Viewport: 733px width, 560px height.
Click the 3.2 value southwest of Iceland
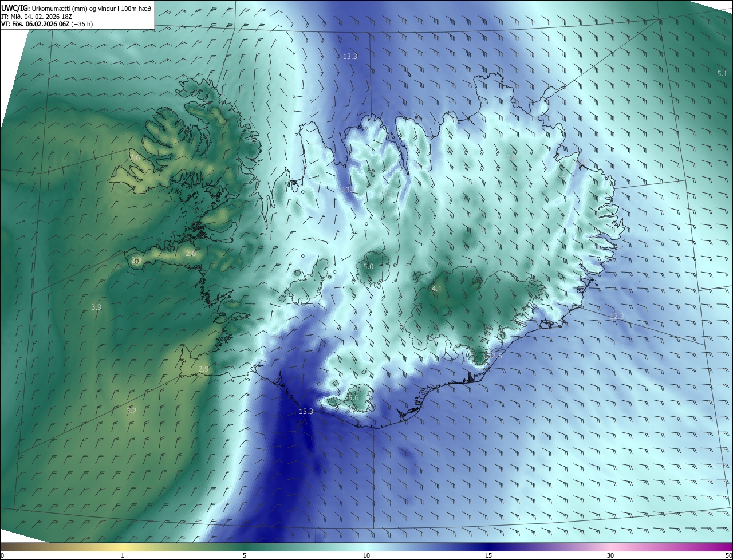[x=131, y=411]
